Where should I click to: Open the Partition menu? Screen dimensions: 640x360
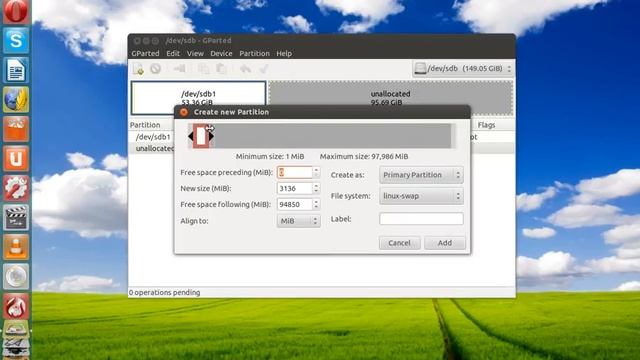coord(254,53)
